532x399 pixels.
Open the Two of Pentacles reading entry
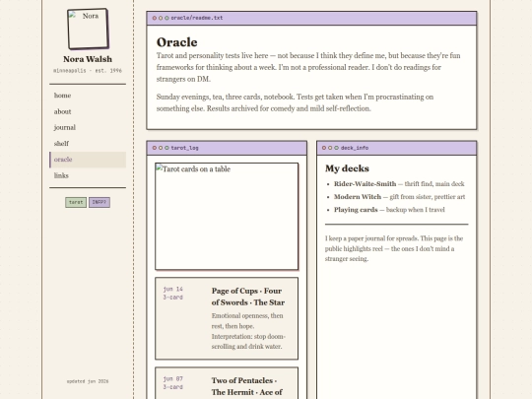[227, 383]
